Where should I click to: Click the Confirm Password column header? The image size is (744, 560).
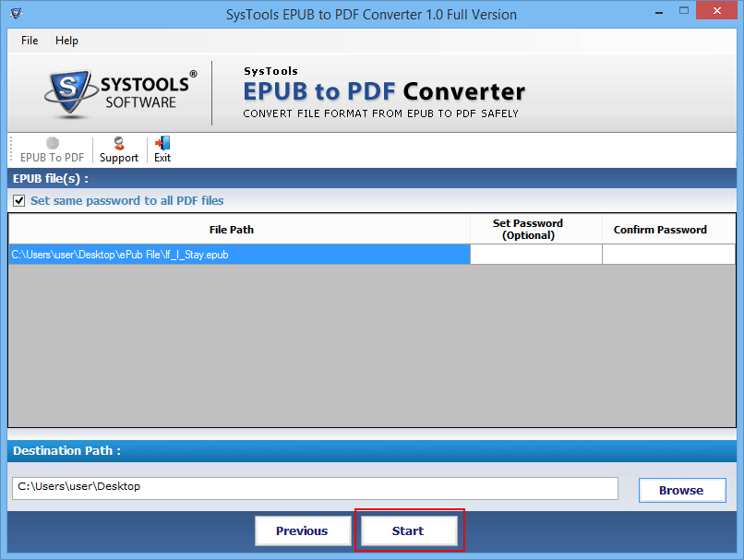[x=669, y=230]
